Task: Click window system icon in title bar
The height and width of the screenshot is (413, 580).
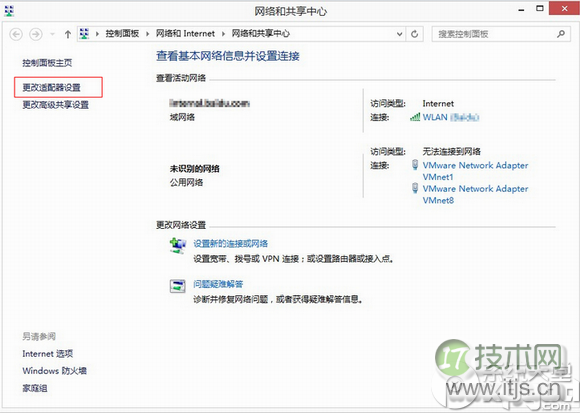Action: click(x=9, y=11)
